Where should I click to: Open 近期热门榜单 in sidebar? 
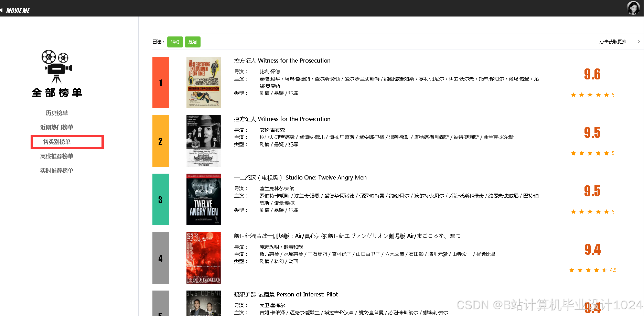click(x=57, y=127)
